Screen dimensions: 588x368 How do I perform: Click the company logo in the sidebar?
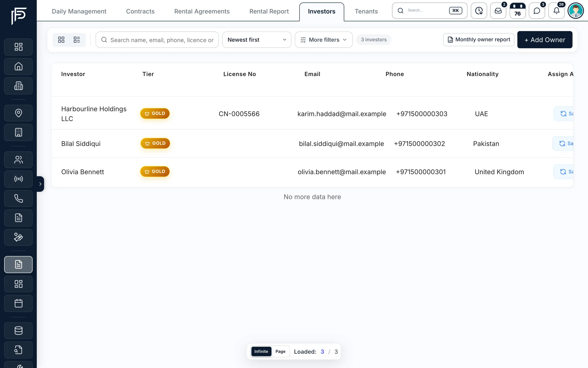click(x=19, y=16)
